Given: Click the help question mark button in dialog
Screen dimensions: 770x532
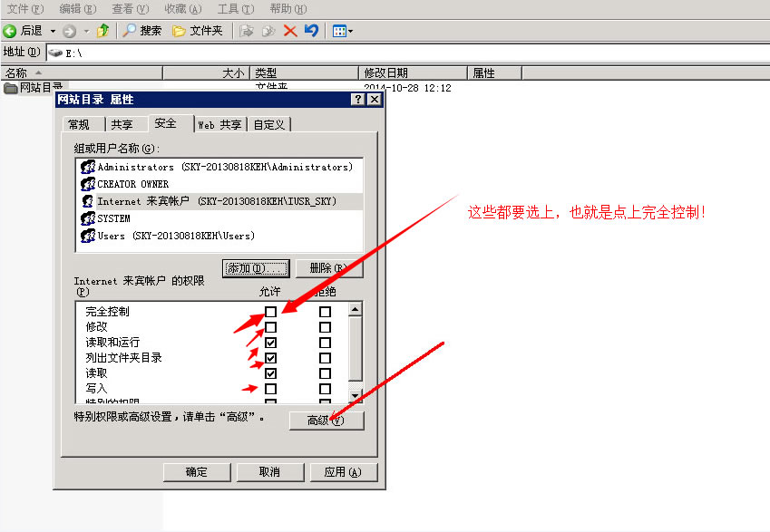Looking at the screenshot, I should click(x=358, y=100).
